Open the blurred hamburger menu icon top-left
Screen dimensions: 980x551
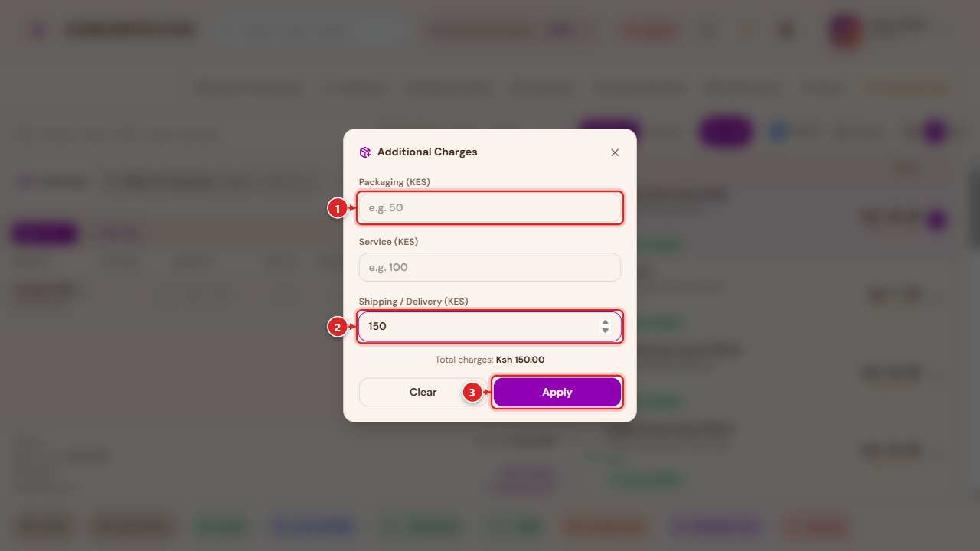click(x=38, y=31)
